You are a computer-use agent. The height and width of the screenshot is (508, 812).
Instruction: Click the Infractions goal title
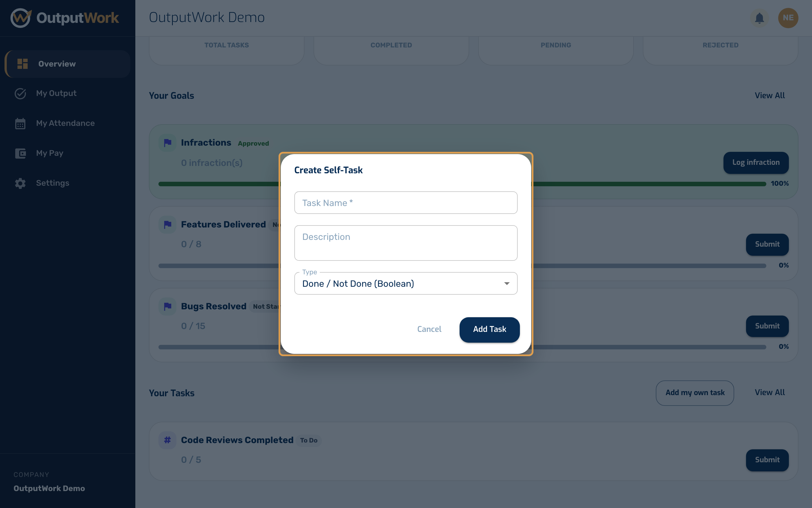[206, 143]
